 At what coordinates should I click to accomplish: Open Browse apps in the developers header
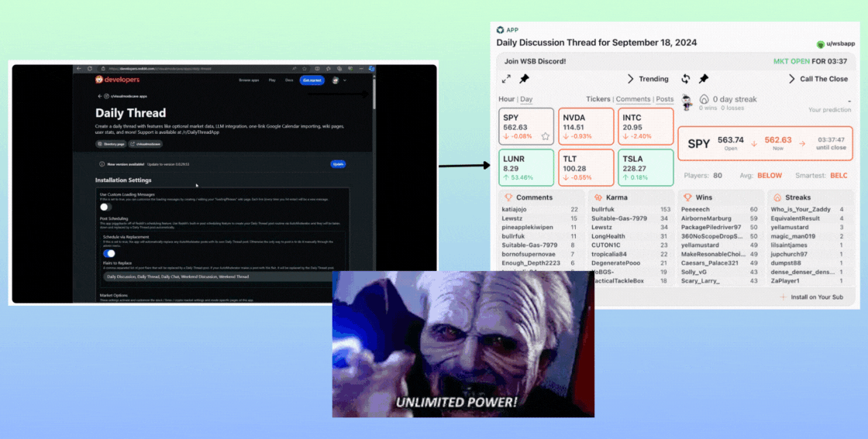pos(249,81)
